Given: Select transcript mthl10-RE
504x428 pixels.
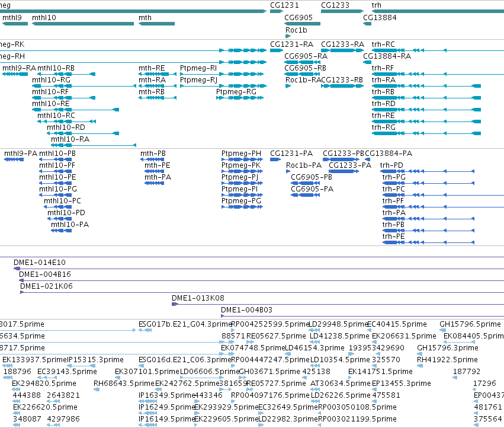Looking at the screenshot, I should [x=51, y=104].
